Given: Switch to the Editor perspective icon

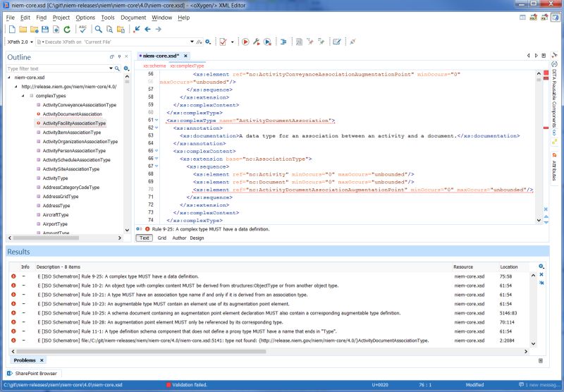Looking at the screenshot, I should [x=522, y=17].
